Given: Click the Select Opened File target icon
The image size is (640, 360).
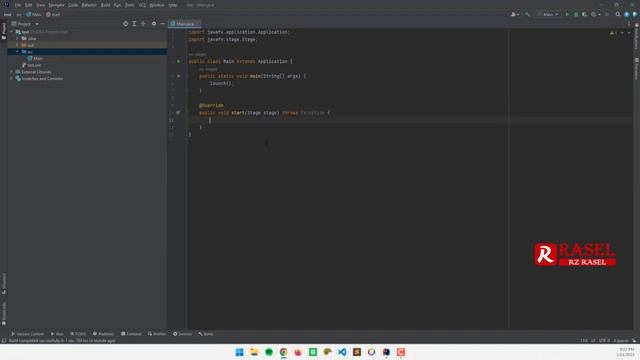Looking at the screenshot, I should point(125,24).
